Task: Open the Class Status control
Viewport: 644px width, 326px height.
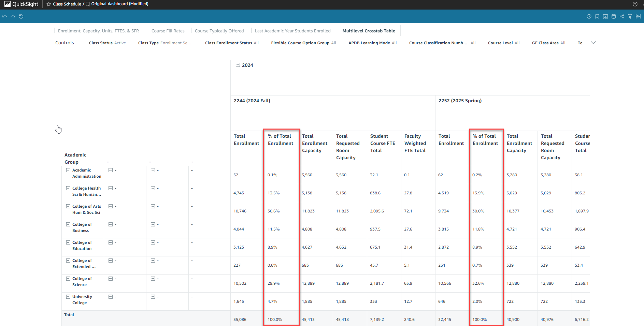Action: click(108, 43)
